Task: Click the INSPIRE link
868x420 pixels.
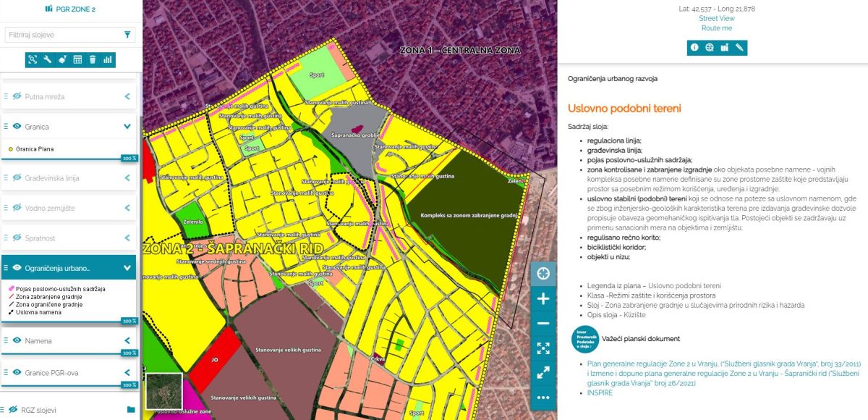Action: (600, 392)
